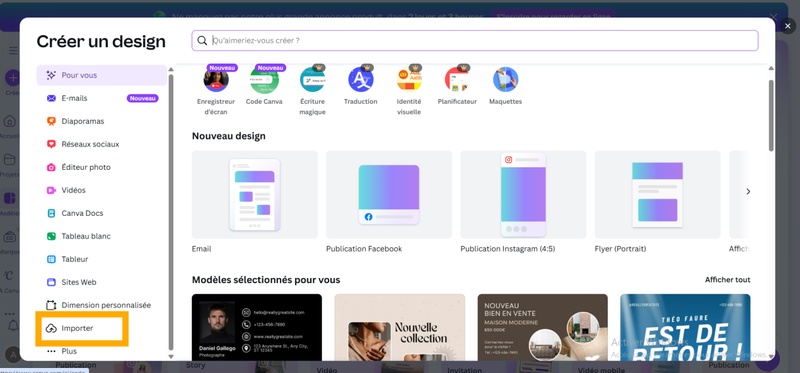Create a Publication Facebook design
This screenshot has height=373, width=800.
coord(389,194)
